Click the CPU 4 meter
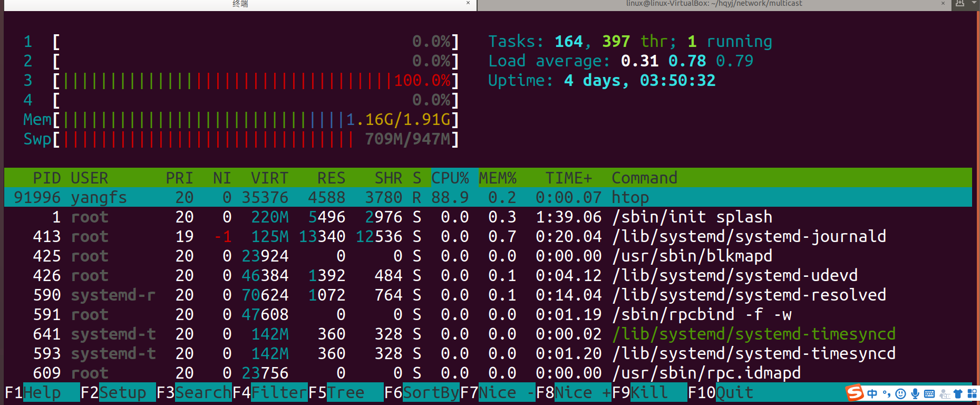The height and width of the screenshot is (405, 980). [241, 100]
